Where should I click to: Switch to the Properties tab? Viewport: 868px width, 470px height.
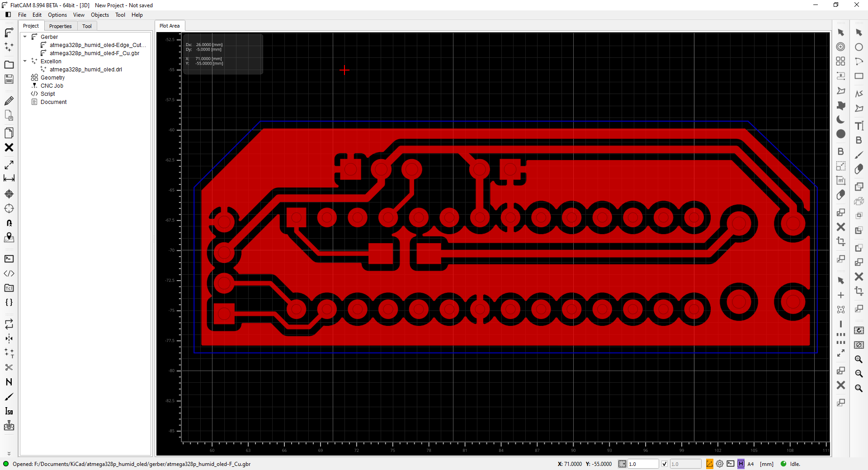(61, 26)
